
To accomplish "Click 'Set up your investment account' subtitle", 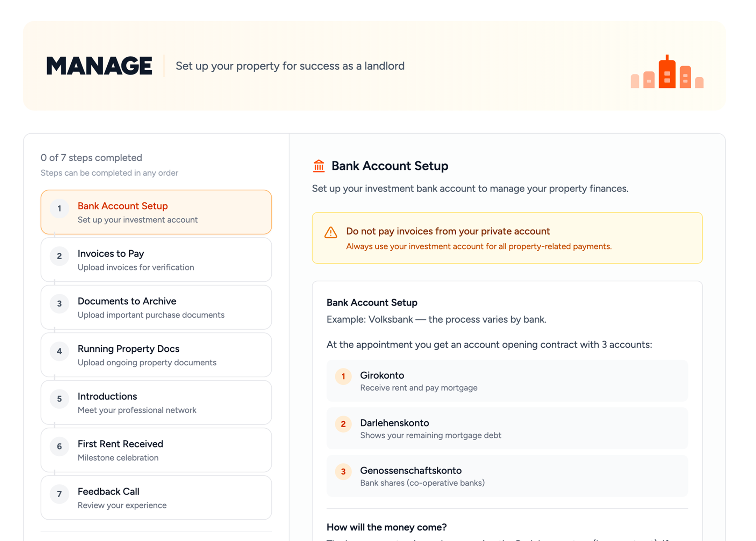I will point(137,220).
